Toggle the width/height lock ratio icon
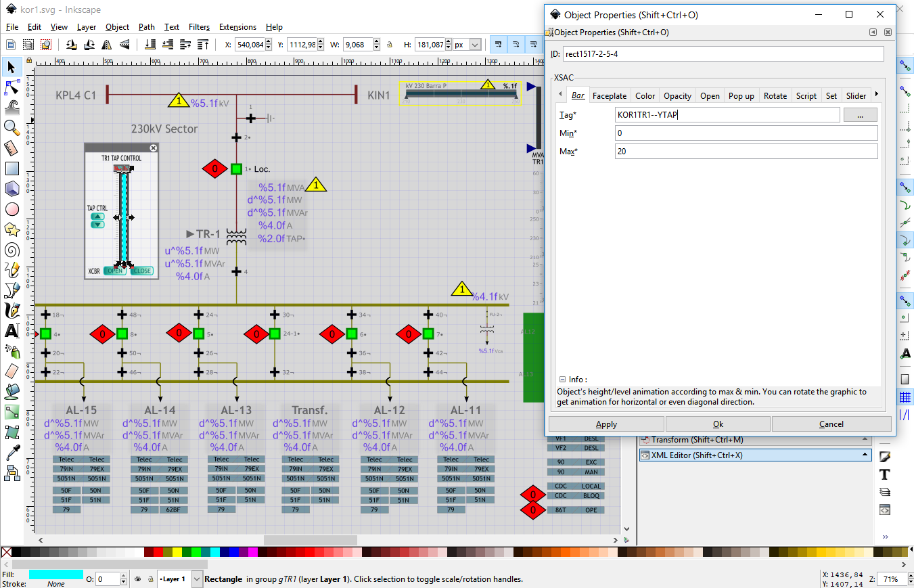 pos(389,45)
